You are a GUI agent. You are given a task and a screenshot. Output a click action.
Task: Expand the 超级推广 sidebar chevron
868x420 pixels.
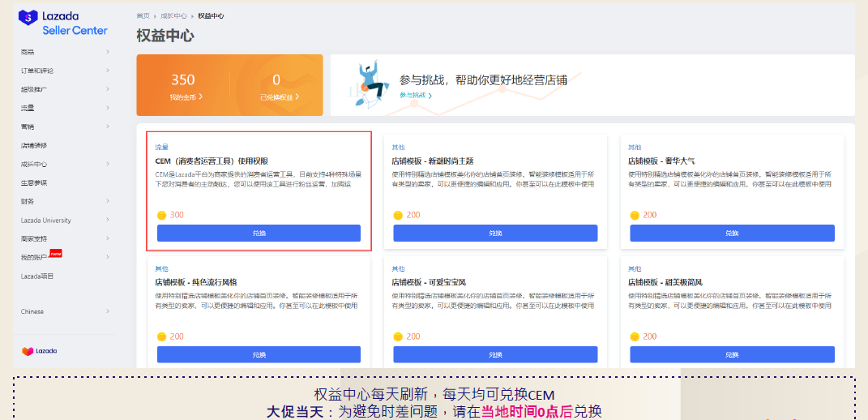[108, 88]
